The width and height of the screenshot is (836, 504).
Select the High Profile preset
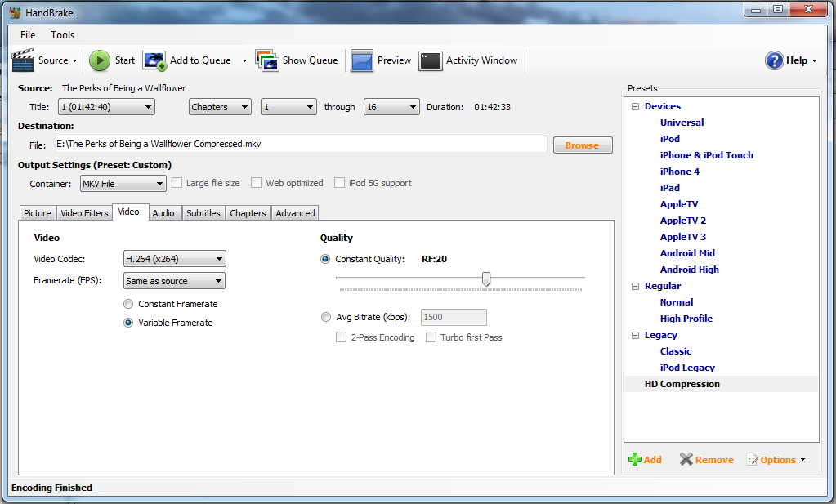click(x=686, y=319)
